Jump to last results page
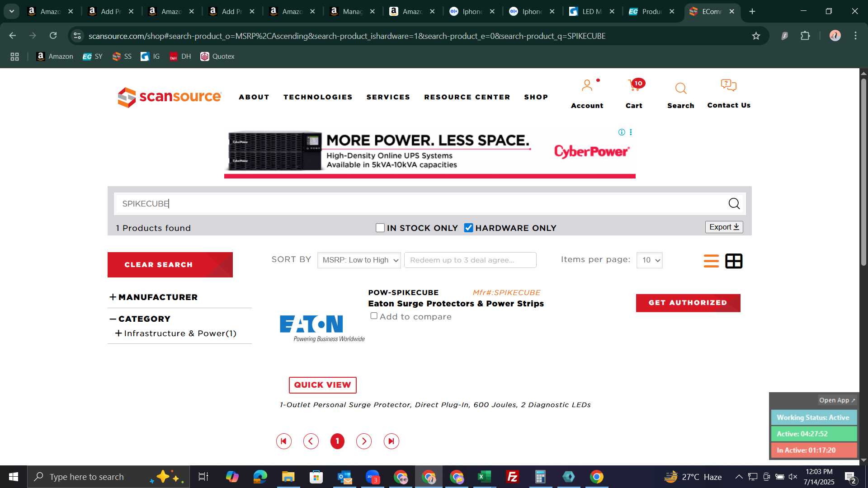This screenshot has width=868, height=488. tap(392, 441)
